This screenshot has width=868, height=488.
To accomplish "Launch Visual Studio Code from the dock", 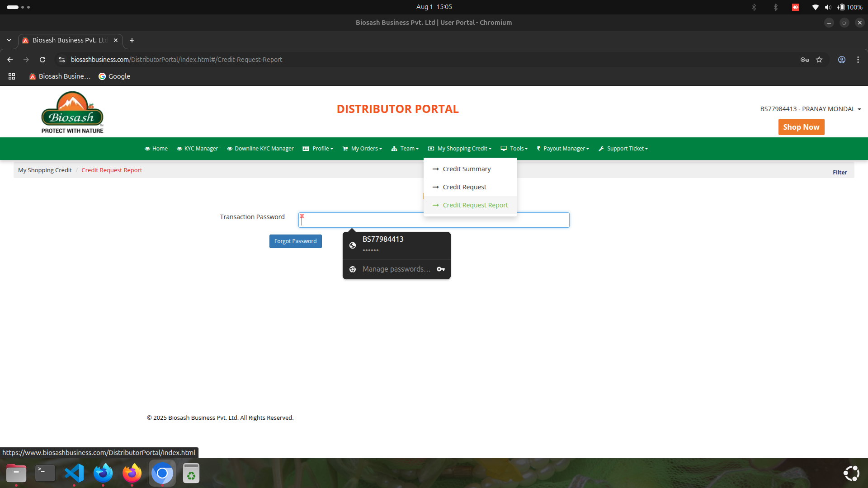I will click(x=74, y=473).
